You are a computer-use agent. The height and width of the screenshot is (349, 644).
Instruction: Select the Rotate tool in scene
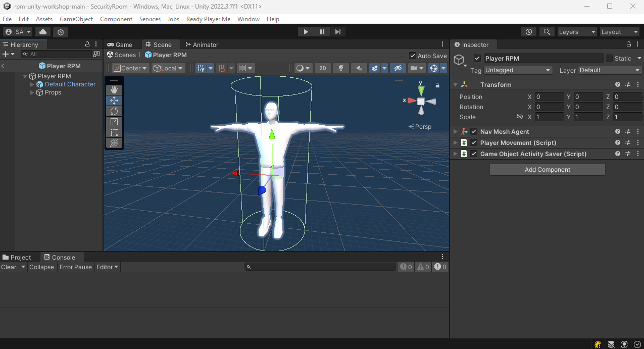tap(114, 111)
